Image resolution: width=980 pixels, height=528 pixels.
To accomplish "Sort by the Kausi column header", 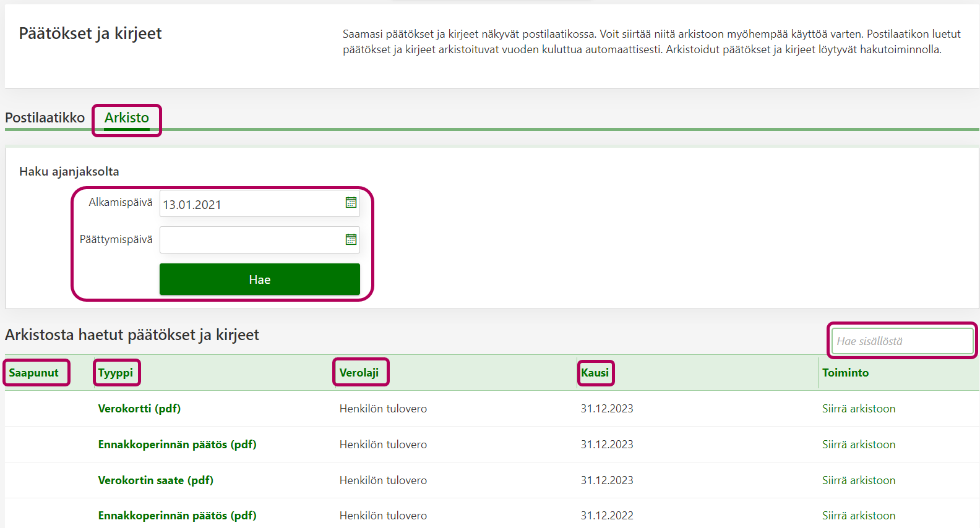I will pos(595,373).
